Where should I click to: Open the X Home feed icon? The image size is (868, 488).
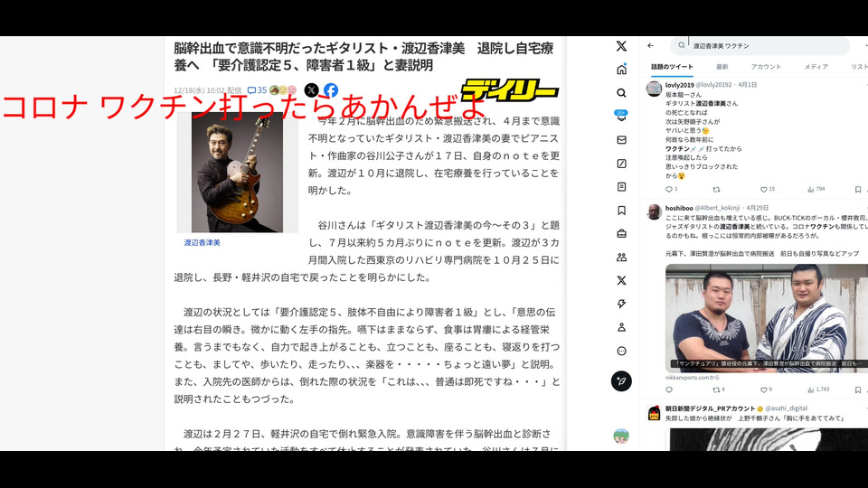tap(621, 70)
